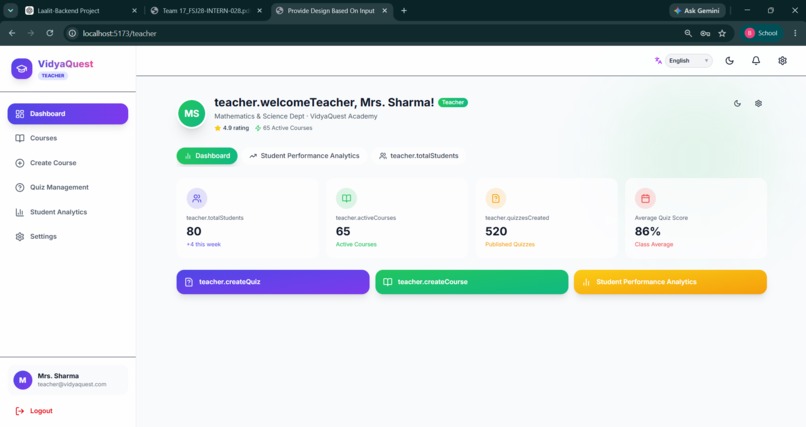Click the average quiz score calendar icon

[x=645, y=198]
